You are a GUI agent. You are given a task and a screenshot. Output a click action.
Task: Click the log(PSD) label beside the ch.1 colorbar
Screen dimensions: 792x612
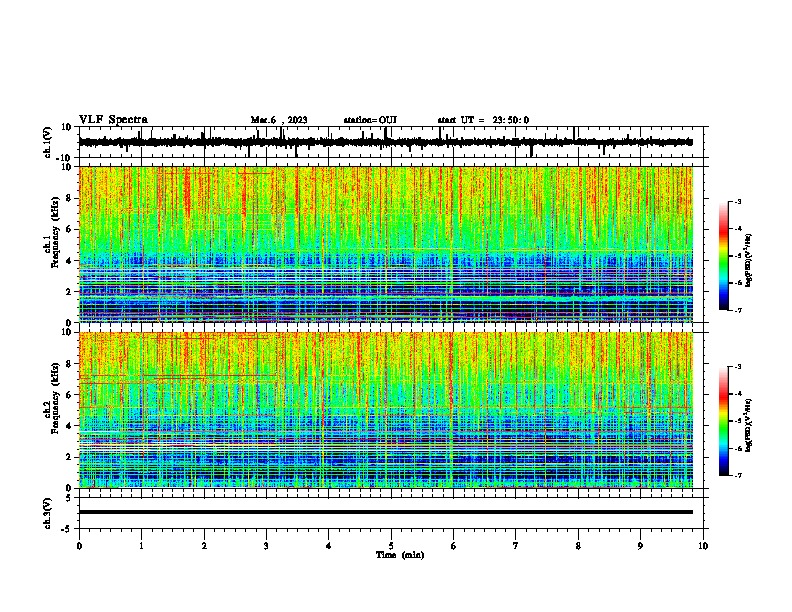(x=748, y=261)
